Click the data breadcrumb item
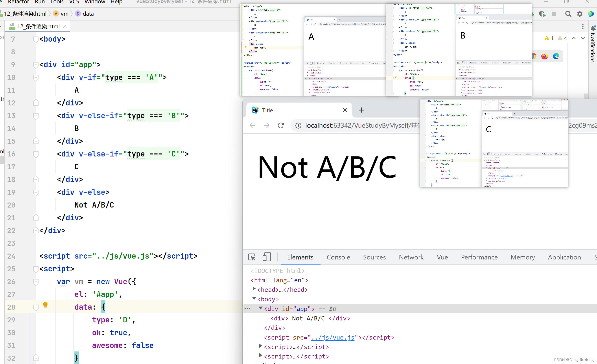 click(x=85, y=14)
